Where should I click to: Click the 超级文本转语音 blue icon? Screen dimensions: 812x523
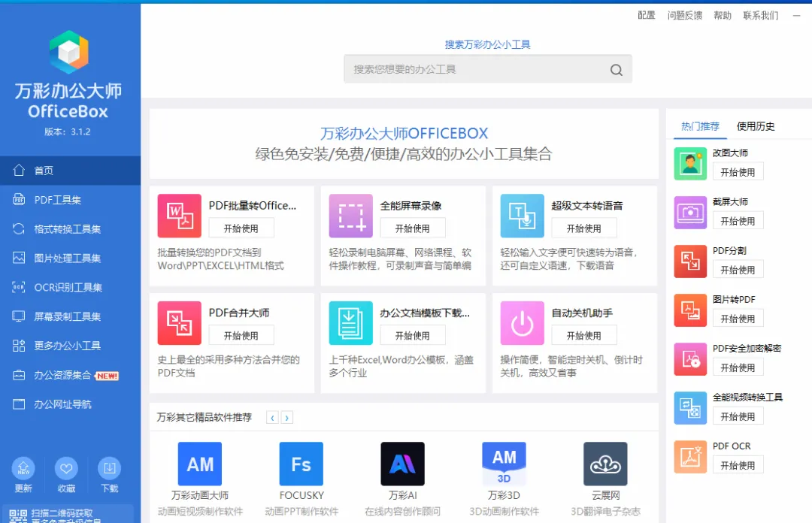[522, 216]
